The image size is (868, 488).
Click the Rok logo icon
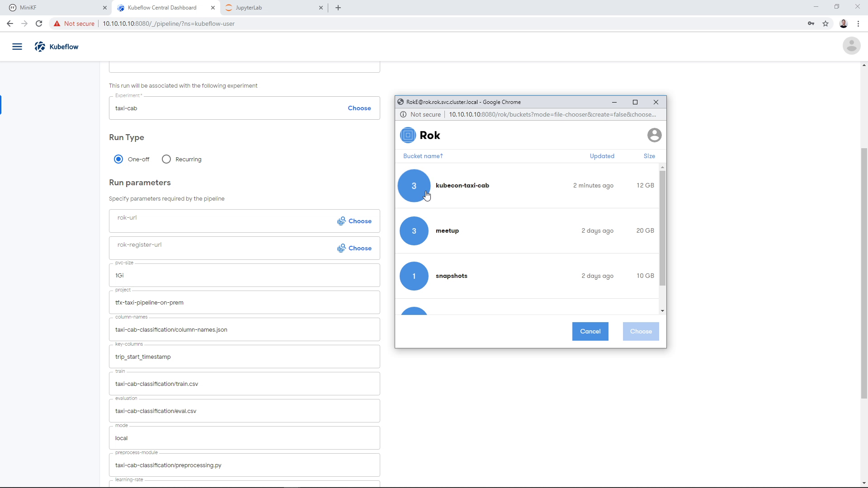(x=408, y=135)
